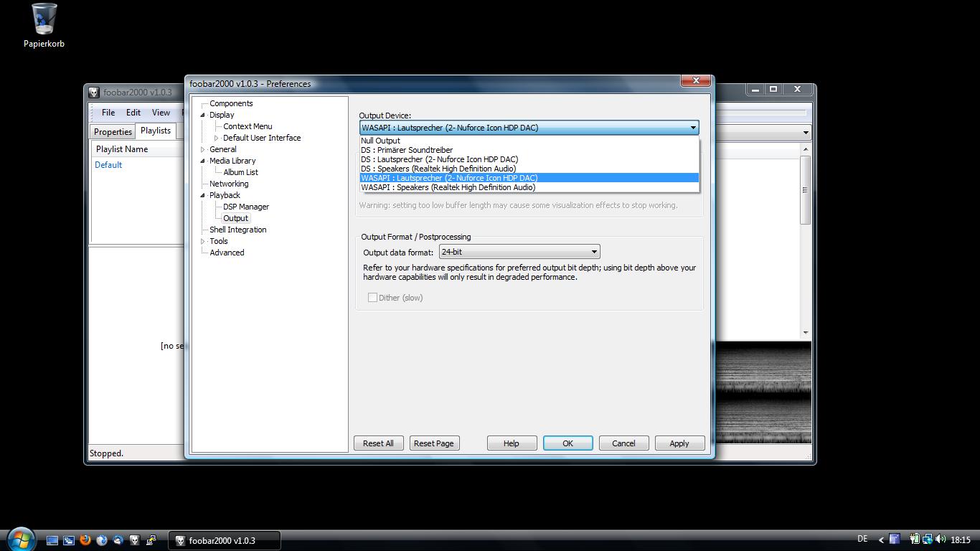Enable the Dither (slow) checkbox
Screen dimensions: 980x551
[x=372, y=297]
